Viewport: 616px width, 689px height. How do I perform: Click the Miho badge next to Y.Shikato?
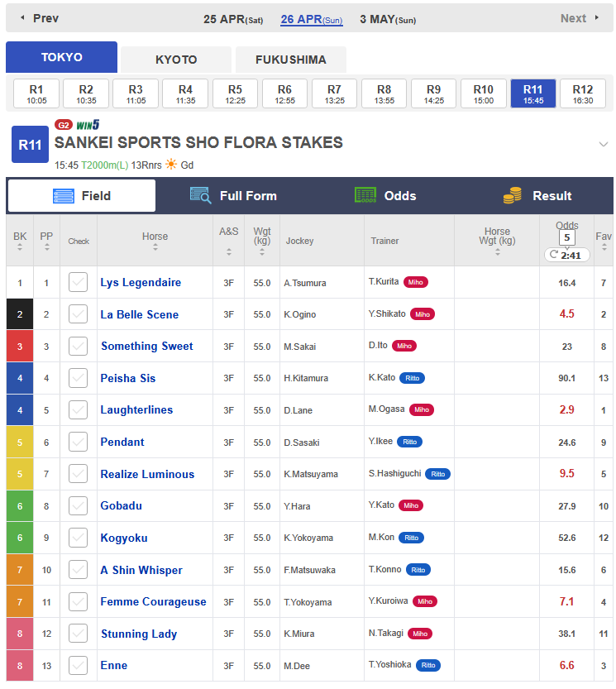423,314
